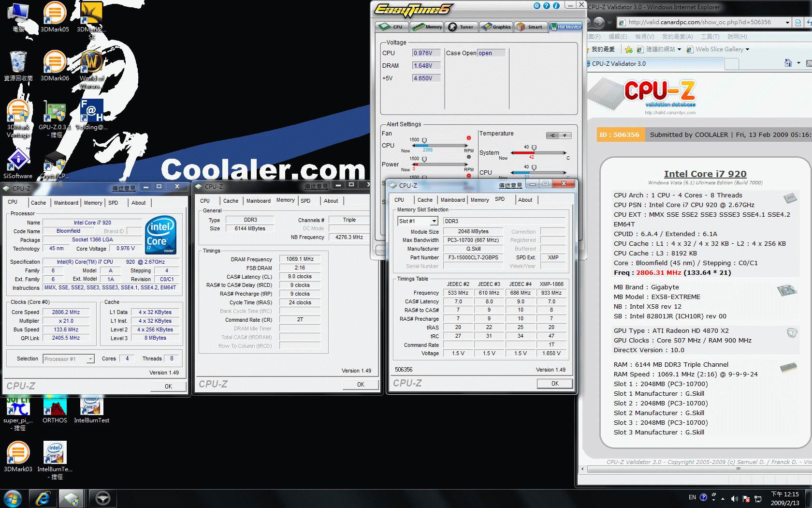Click the Intel Core i7 logo in CPU-Z

pos(161,235)
